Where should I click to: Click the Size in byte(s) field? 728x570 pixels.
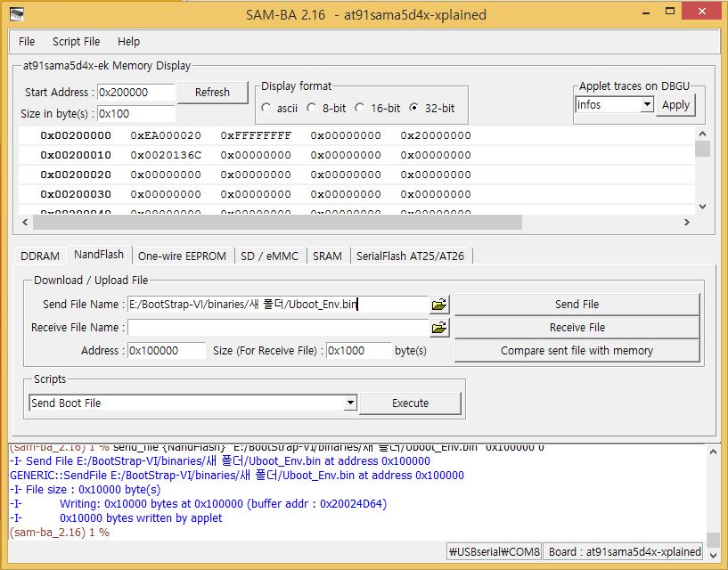pos(136,113)
